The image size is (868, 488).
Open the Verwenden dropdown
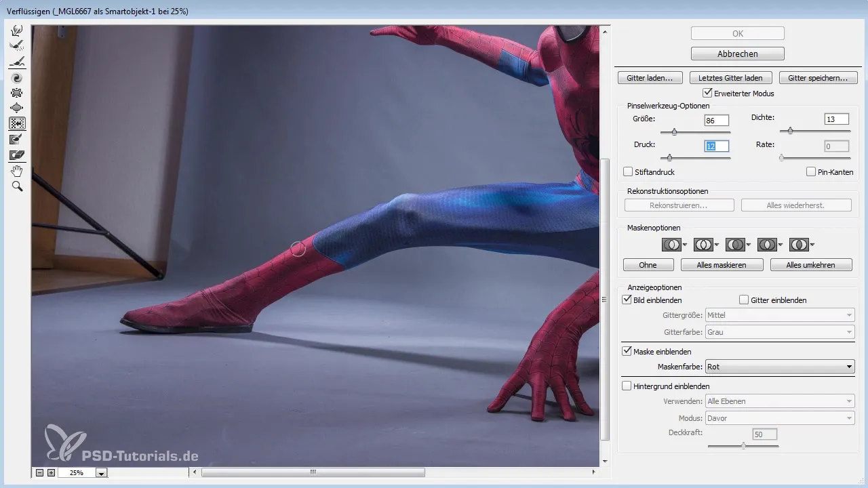pos(780,401)
